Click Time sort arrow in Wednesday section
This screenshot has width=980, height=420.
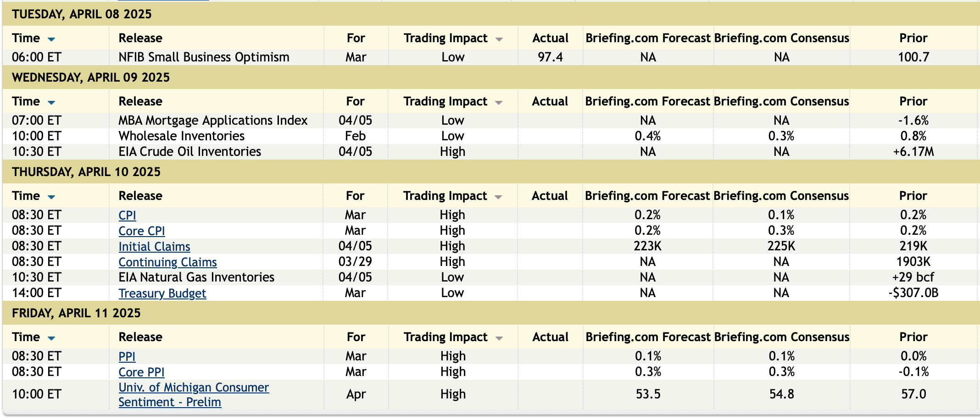pos(51,102)
